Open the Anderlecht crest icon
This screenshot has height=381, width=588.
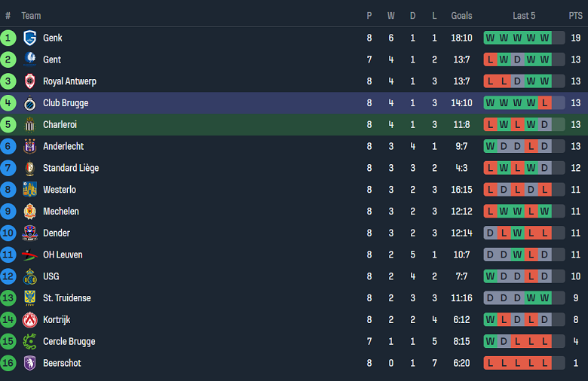click(30, 146)
